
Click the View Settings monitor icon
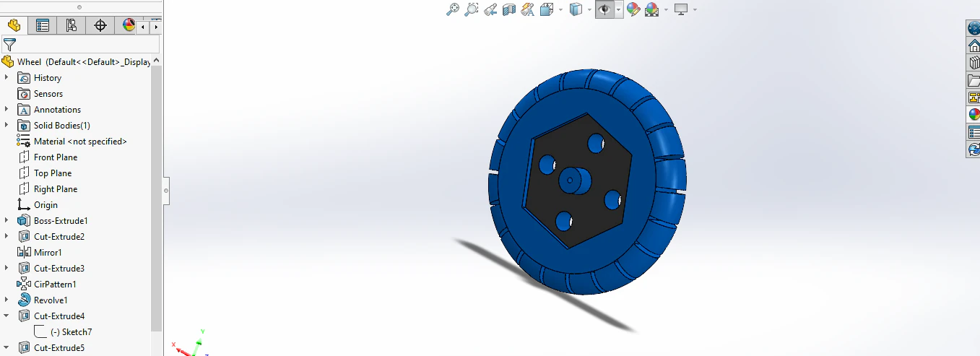pyautogui.click(x=681, y=9)
